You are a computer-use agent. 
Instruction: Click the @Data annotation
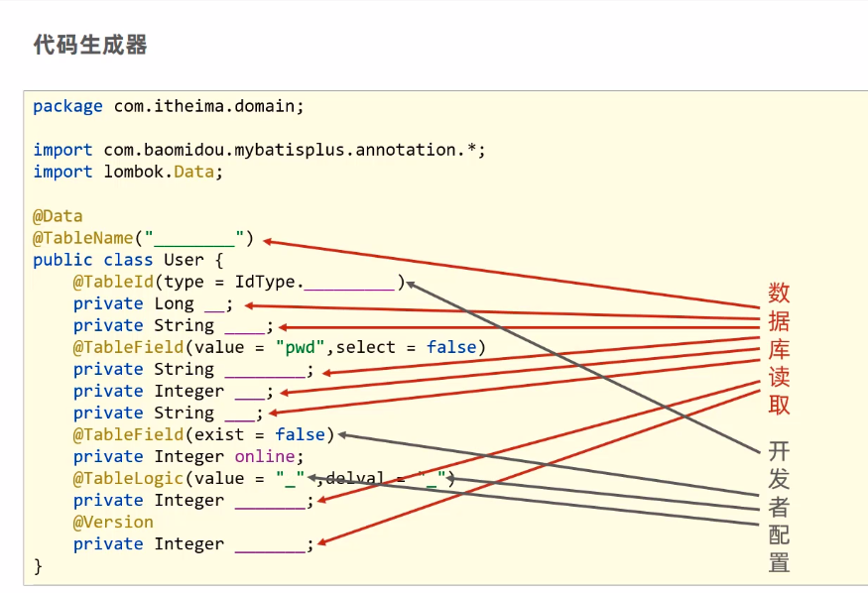pos(58,216)
